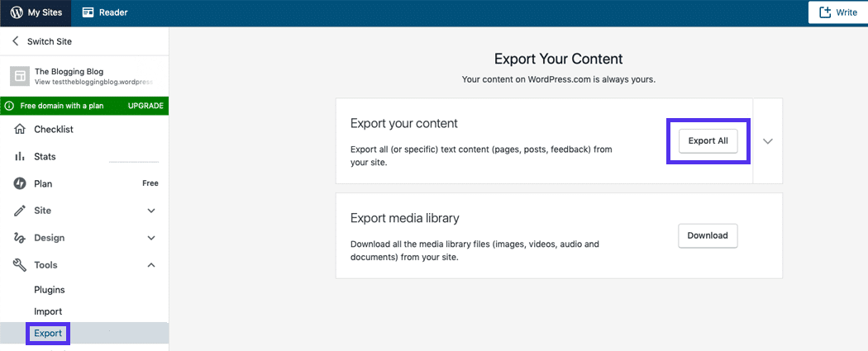Viewport: 868px width, 351px height.
Task: Open Stats bar chart icon
Action: pos(20,157)
